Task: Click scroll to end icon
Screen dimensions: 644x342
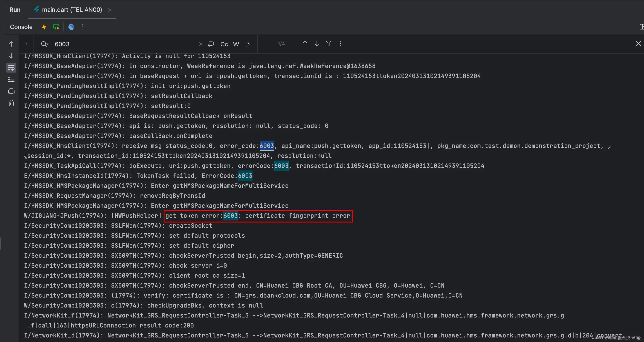Action: [x=11, y=80]
